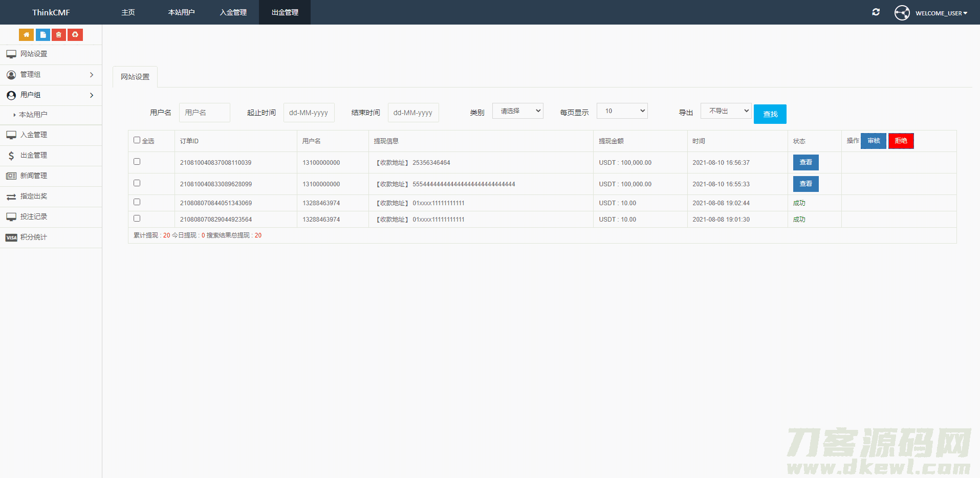The image size is (980, 478).
Task: Open the 类别 请选择 dropdown
Action: tap(517, 111)
